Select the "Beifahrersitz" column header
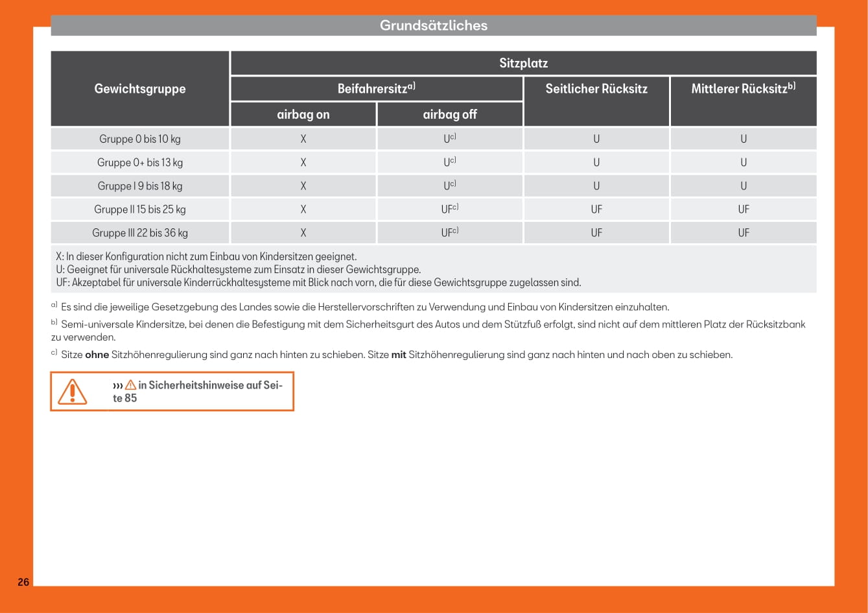 tap(376, 89)
